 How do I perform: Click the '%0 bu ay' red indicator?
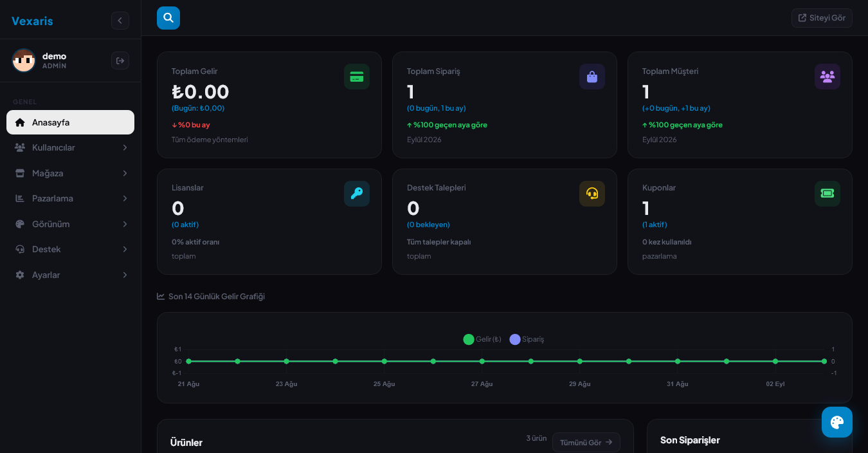(x=191, y=125)
